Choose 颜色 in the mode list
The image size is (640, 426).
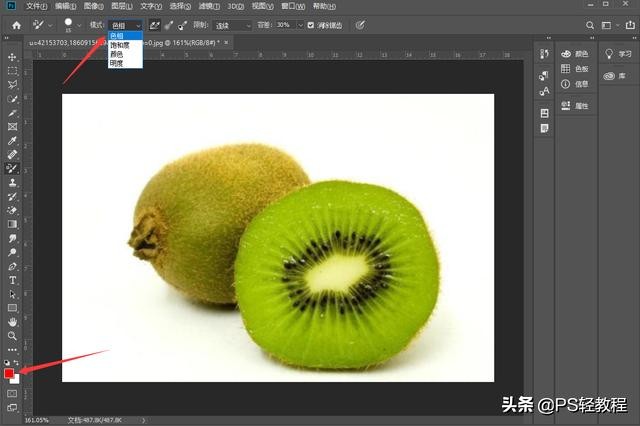point(125,54)
